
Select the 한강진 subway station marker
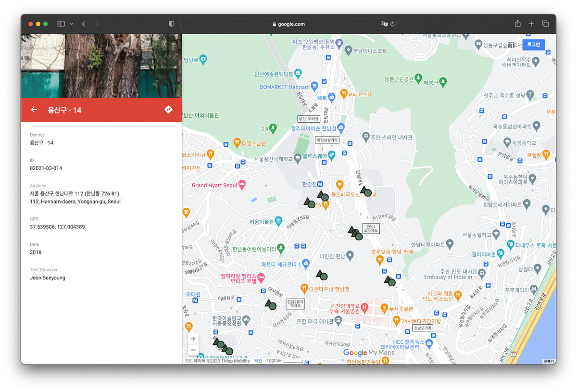(x=320, y=184)
